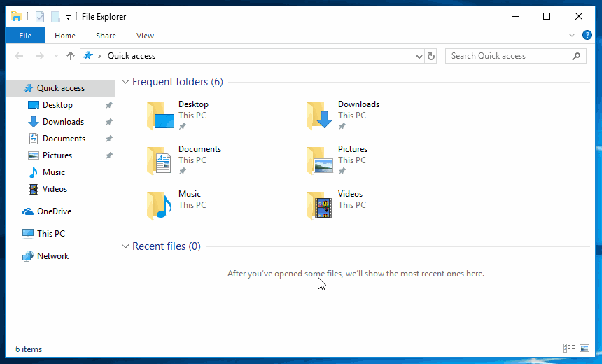Collapse the Recent files group chevron
The width and height of the screenshot is (602, 364).
[x=125, y=246]
